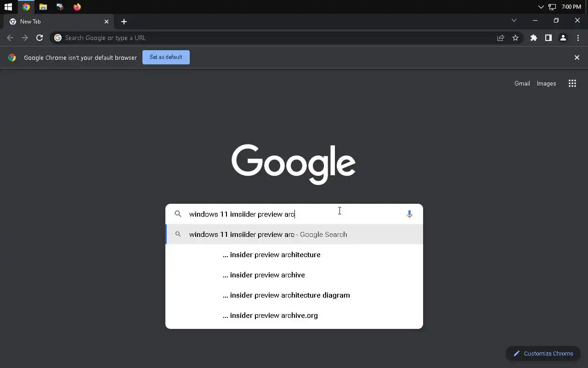Share this page via the share icon
Screen dimensions: 588x368
501,38
